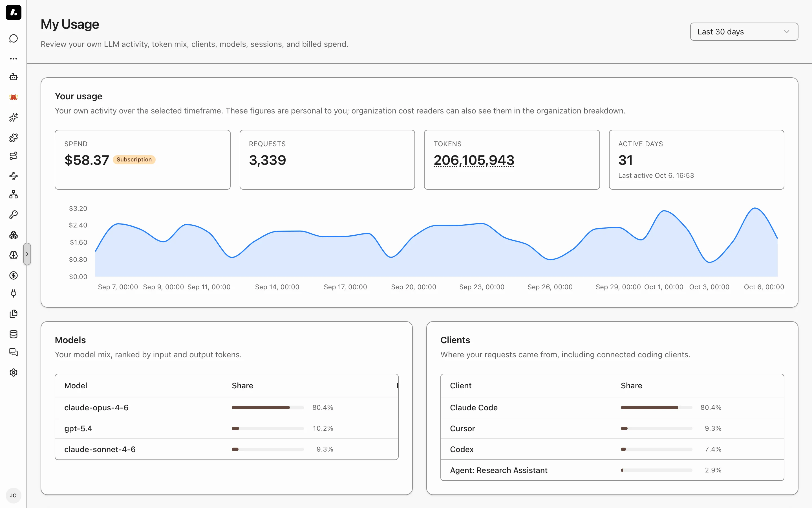Click the Oct 6, 00:00 chart axis label
Screen dimensions: 812x508
(x=764, y=287)
